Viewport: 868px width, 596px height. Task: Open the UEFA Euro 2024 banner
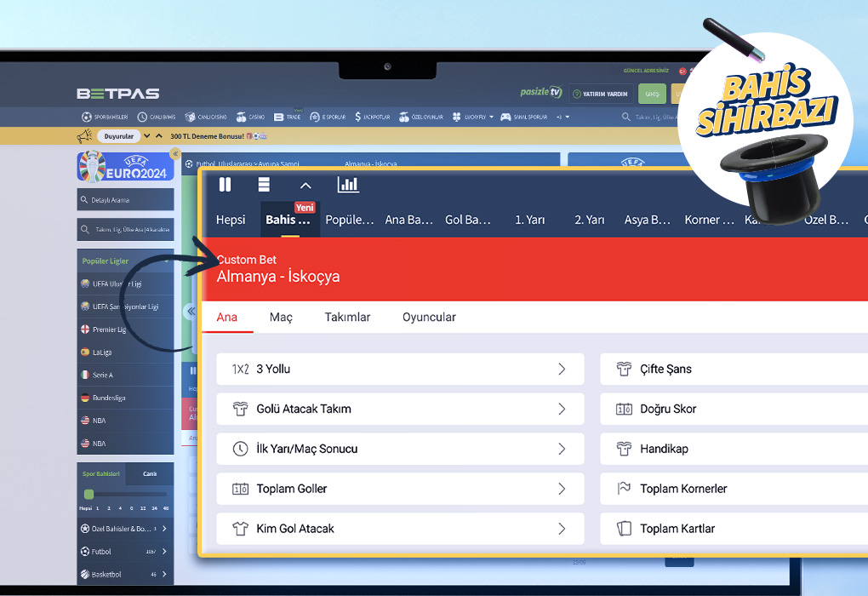pos(125,166)
